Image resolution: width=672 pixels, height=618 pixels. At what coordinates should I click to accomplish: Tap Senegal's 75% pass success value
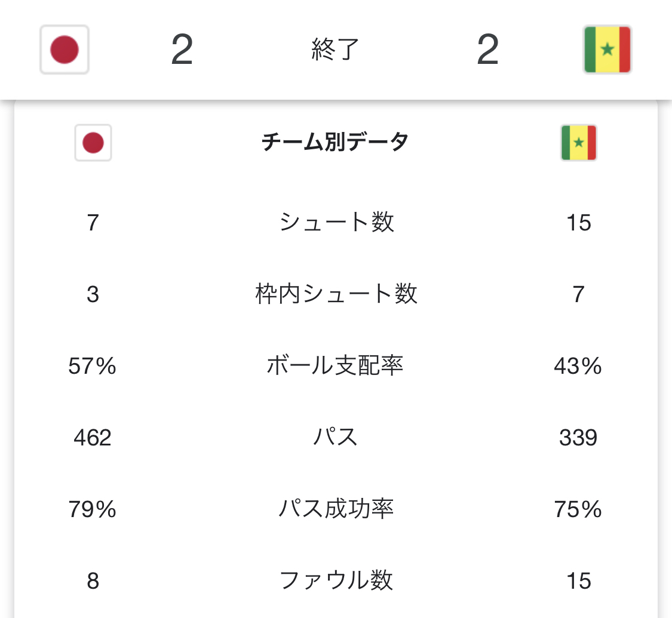(578, 509)
